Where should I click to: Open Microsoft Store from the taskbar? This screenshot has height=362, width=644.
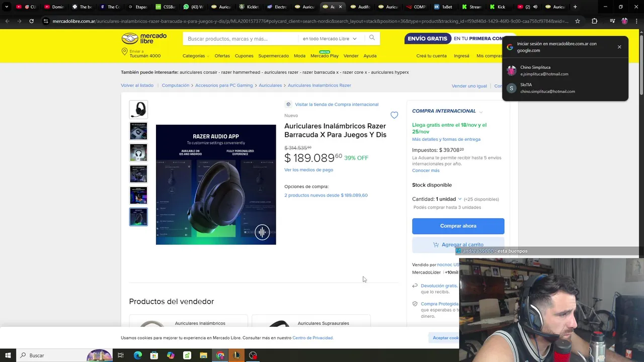pos(154,355)
